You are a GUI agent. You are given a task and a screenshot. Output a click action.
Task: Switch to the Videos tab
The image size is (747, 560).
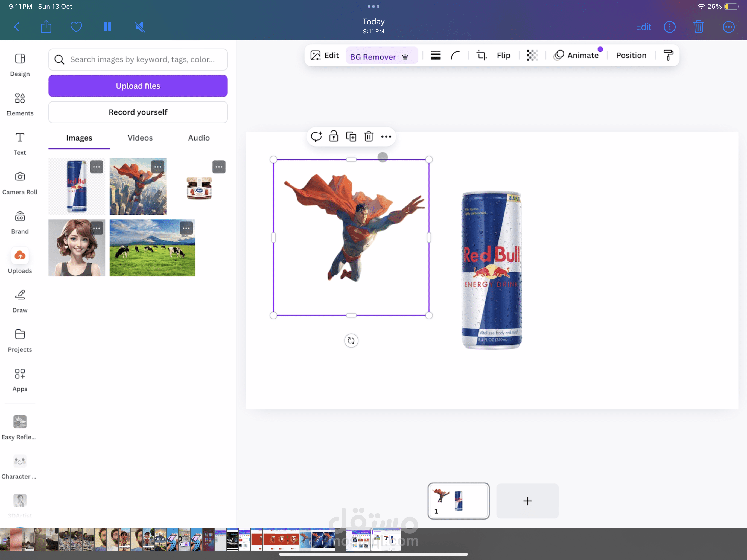coord(140,138)
